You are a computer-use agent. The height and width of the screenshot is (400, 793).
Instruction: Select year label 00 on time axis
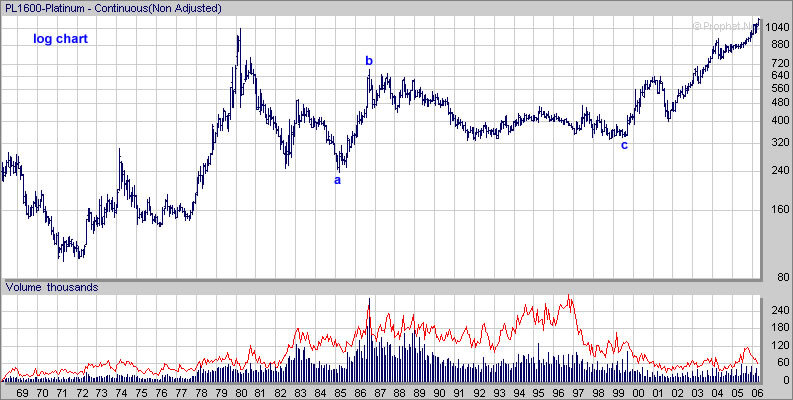coord(638,393)
